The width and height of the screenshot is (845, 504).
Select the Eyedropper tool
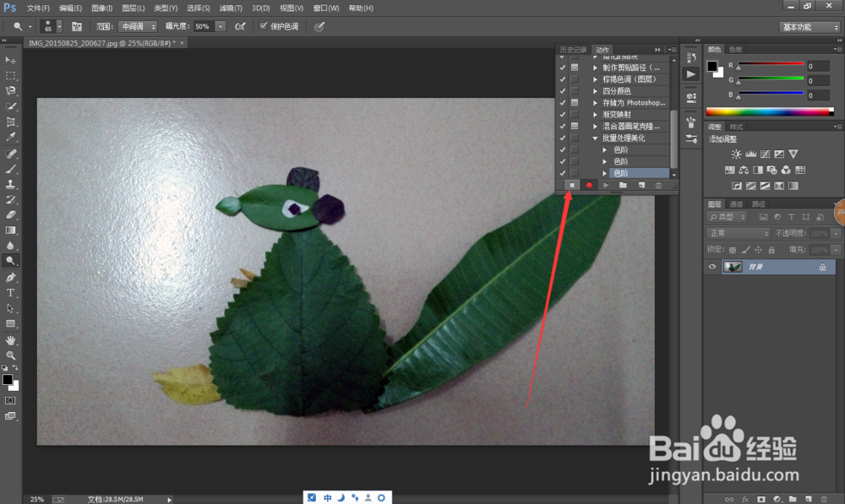(x=10, y=137)
